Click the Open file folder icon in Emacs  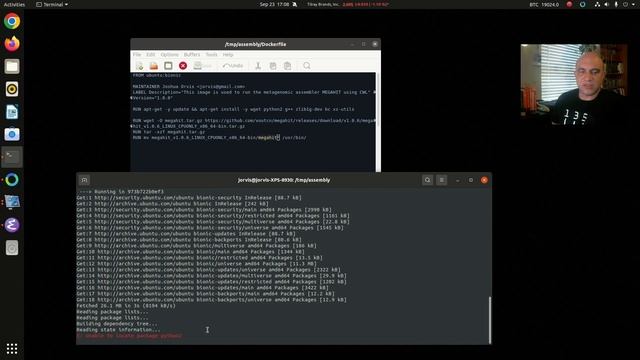pyautogui.click(x=154, y=66)
